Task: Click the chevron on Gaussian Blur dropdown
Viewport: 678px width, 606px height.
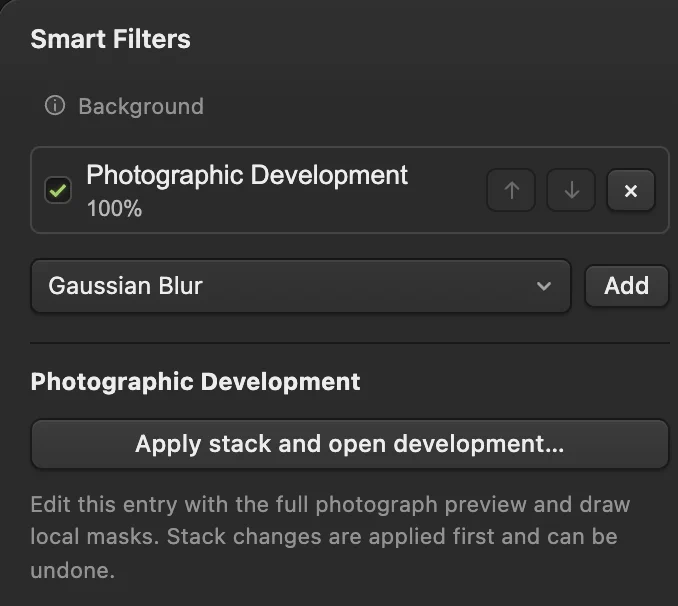Action: (x=544, y=286)
